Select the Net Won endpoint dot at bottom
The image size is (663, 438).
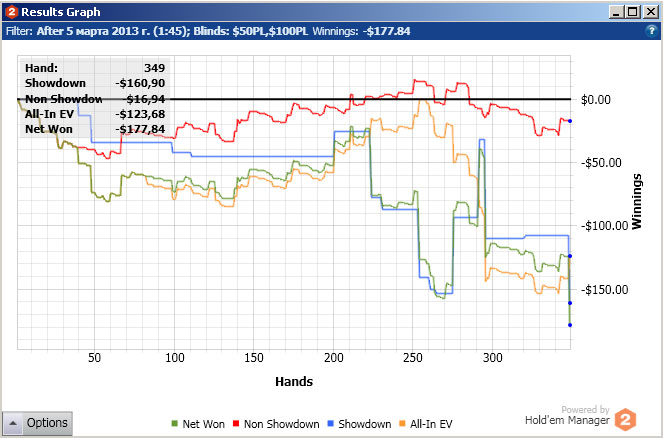(570, 325)
